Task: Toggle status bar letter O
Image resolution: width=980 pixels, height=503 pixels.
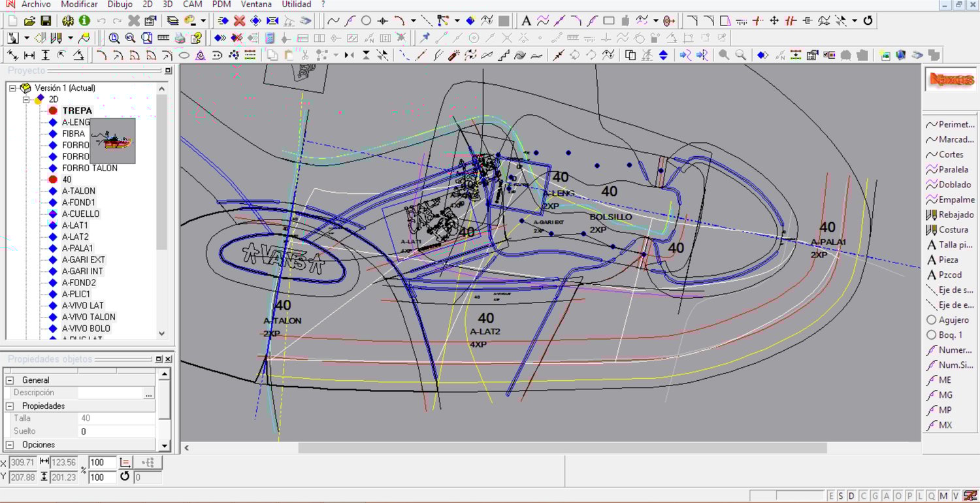Action: (897, 496)
